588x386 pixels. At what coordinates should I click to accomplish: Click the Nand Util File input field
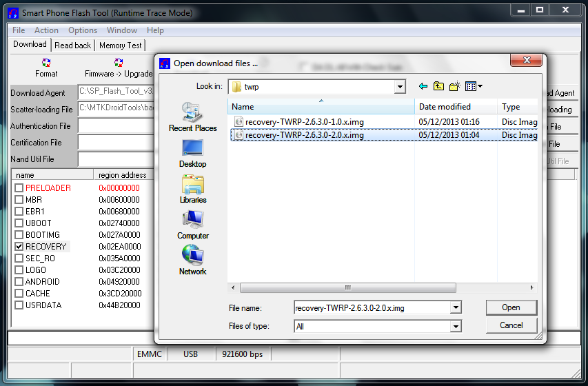pos(116,159)
